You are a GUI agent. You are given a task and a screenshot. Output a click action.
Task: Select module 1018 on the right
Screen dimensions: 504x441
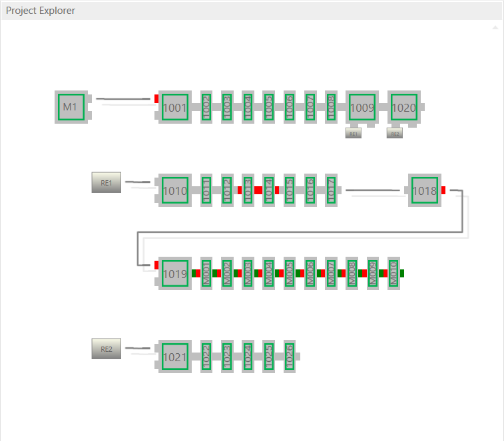point(424,191)
